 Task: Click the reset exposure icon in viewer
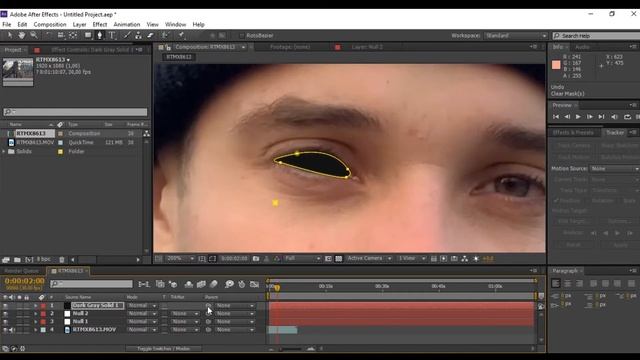pos(476,258)
